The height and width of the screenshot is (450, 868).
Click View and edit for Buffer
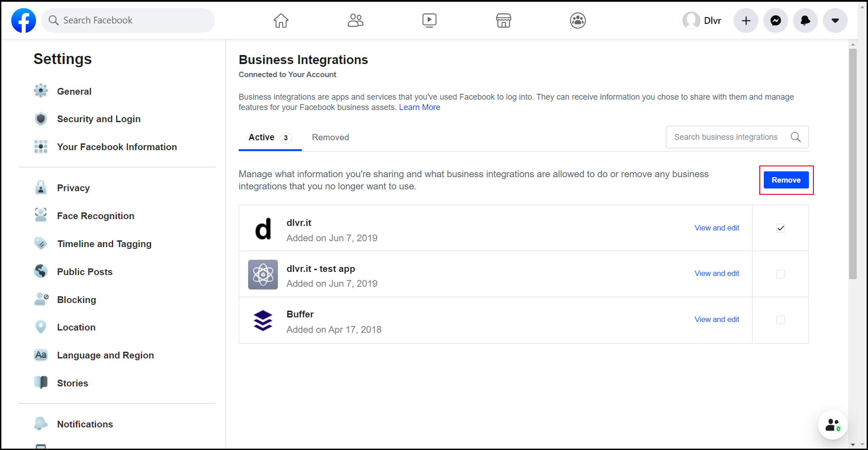pos(717,319)
